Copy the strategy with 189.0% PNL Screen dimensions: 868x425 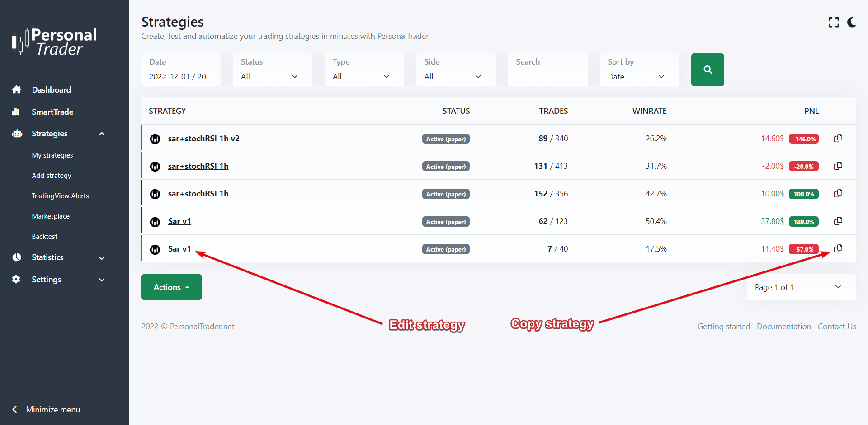point(838,221)
